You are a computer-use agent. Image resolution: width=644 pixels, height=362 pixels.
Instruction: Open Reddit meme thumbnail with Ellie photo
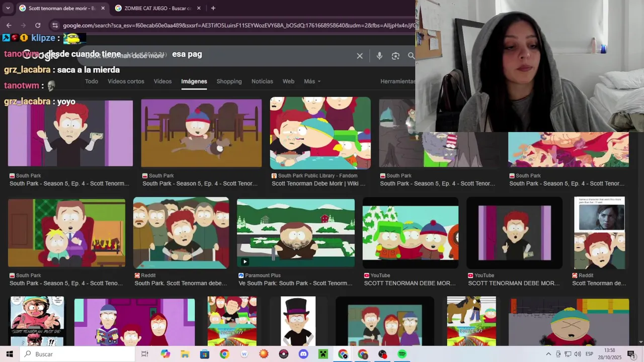(600, 233)
